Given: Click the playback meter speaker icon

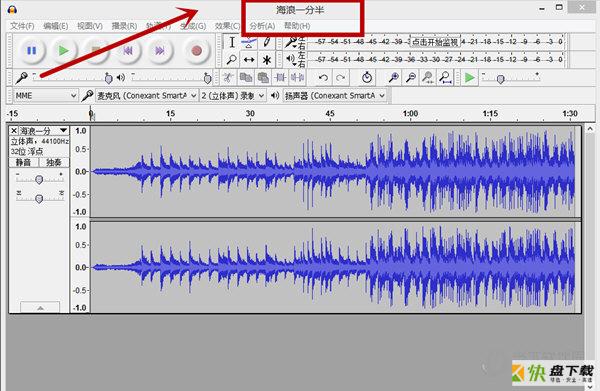Looking at the screenshot, I should pos(291,59).
